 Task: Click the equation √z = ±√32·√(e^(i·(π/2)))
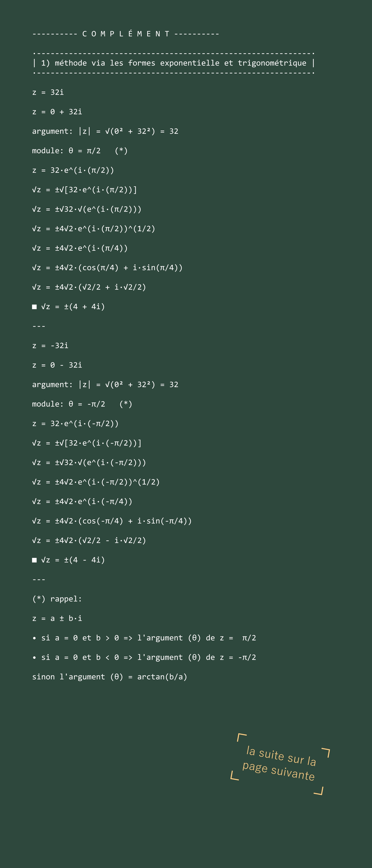87,209
